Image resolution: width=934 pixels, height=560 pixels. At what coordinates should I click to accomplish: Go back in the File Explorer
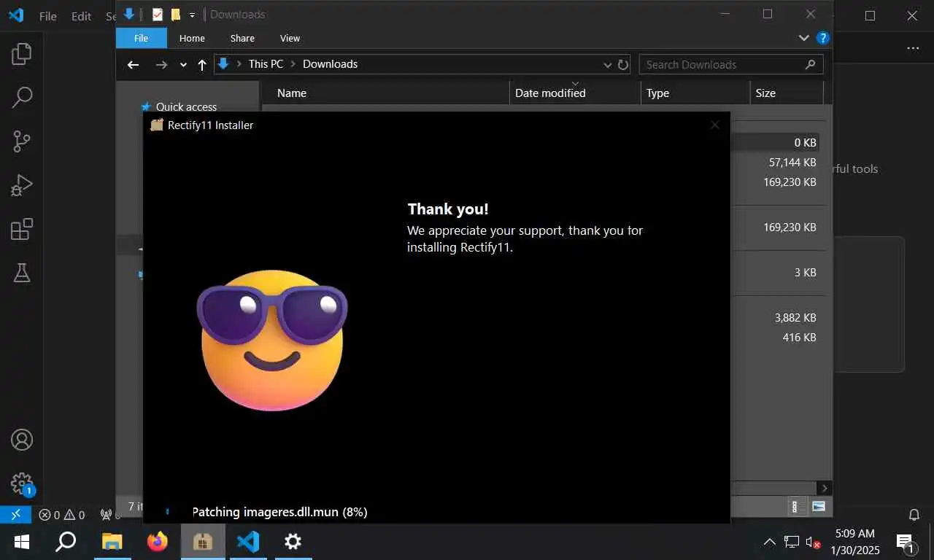pos(133,65)
